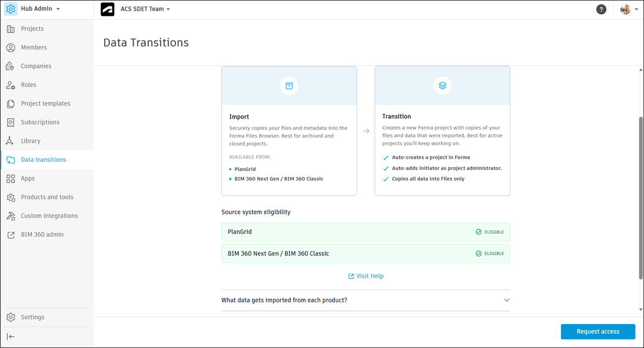This screenshot has width=644, height=348.
Task: Open the help question mark icon
Action: (x=601, y=9)
